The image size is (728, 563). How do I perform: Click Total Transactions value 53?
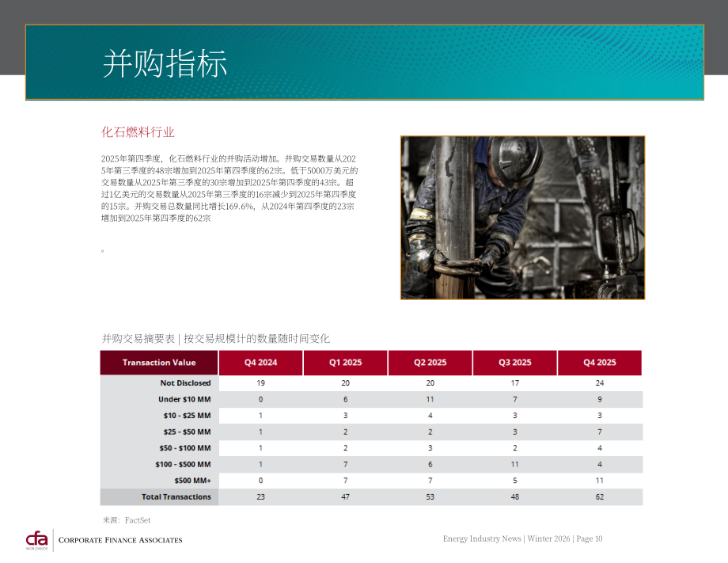point(430,496)
